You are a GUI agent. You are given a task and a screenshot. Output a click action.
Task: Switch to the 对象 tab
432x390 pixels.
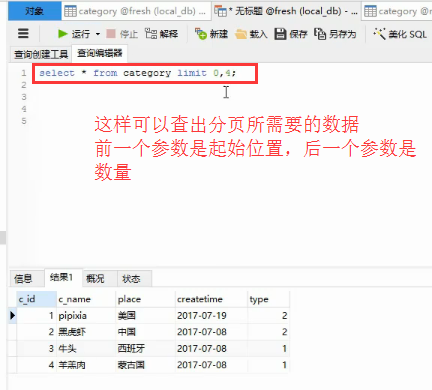coord(34,11)
